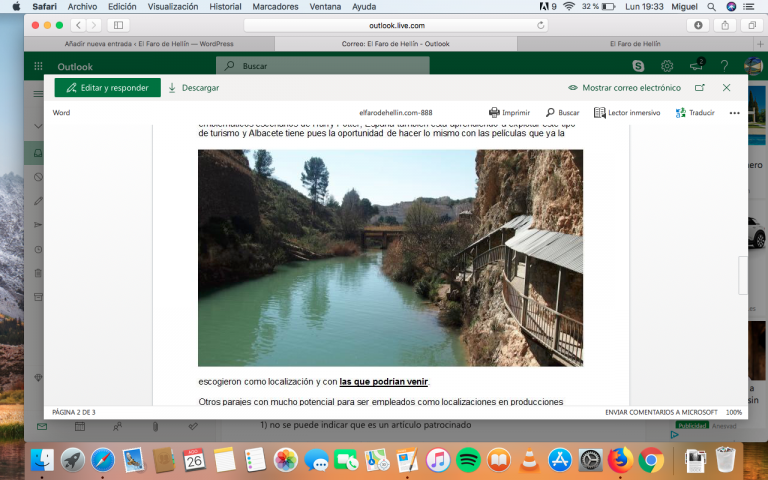Open VLC from the Dock
The image size is (768, 480).
[x=529, y=460]
